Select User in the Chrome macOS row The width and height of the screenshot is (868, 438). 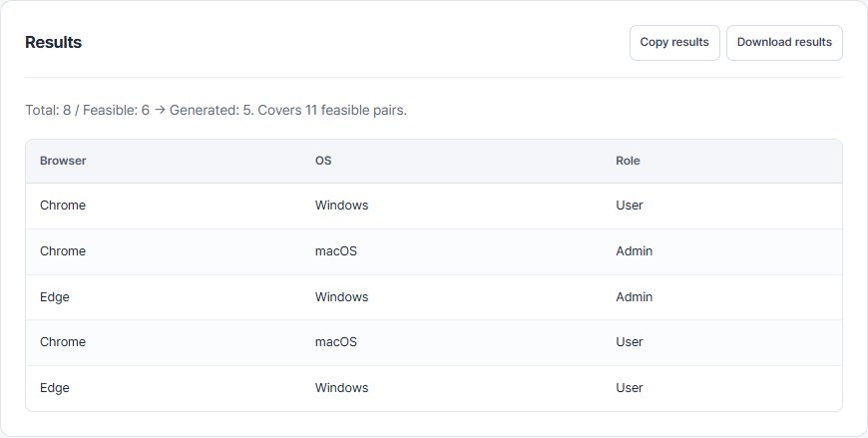pos(630,342)
